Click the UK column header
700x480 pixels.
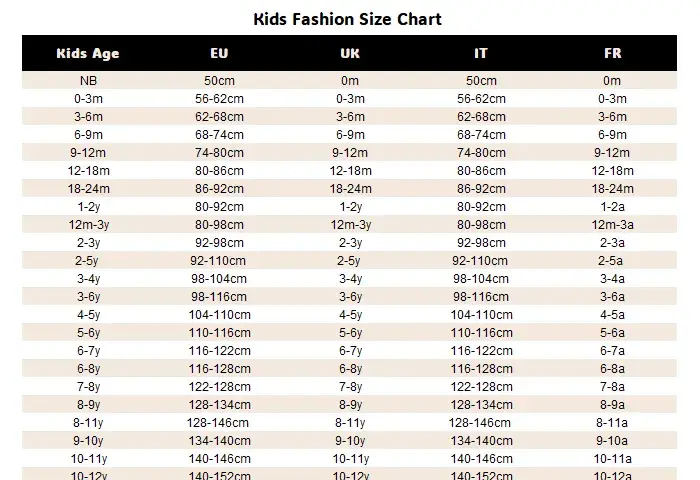pos(350,53)
